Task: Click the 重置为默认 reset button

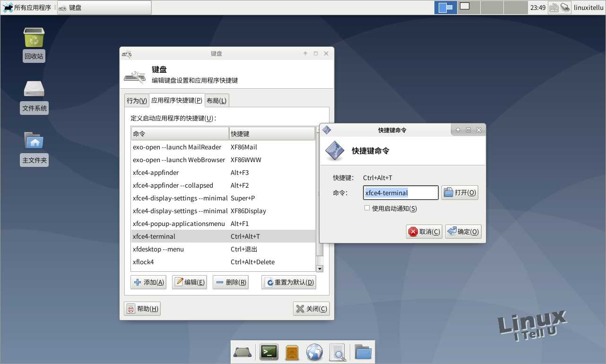Action: coord(289,282)
